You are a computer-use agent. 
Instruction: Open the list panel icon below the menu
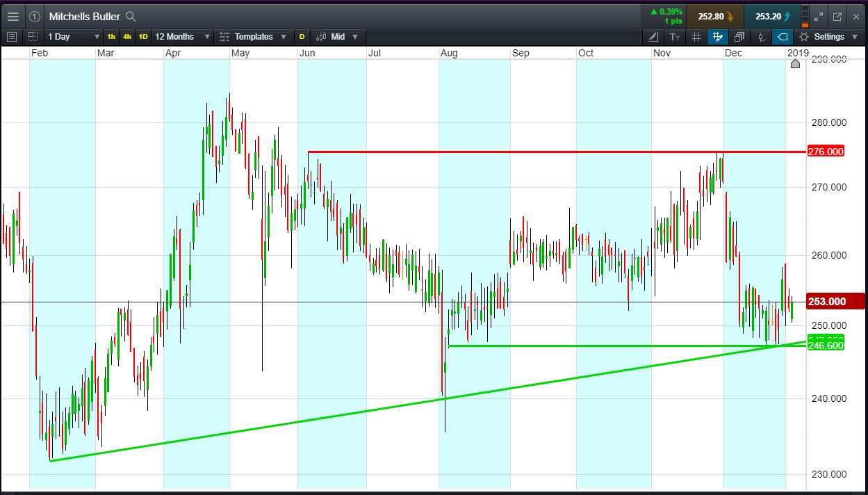(x=11, y=36)
